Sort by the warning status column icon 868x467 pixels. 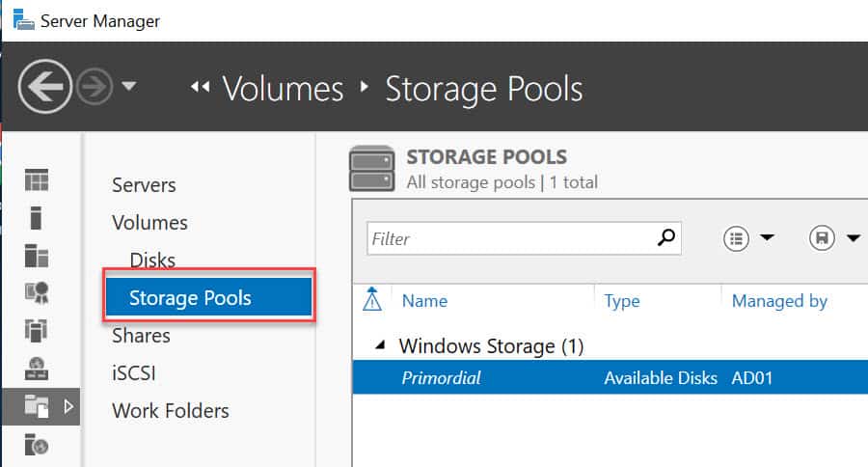[372, 299]
